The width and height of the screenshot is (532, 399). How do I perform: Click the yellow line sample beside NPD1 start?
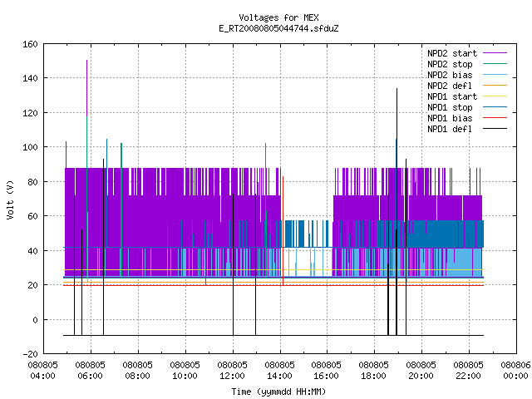pos(495,96)
